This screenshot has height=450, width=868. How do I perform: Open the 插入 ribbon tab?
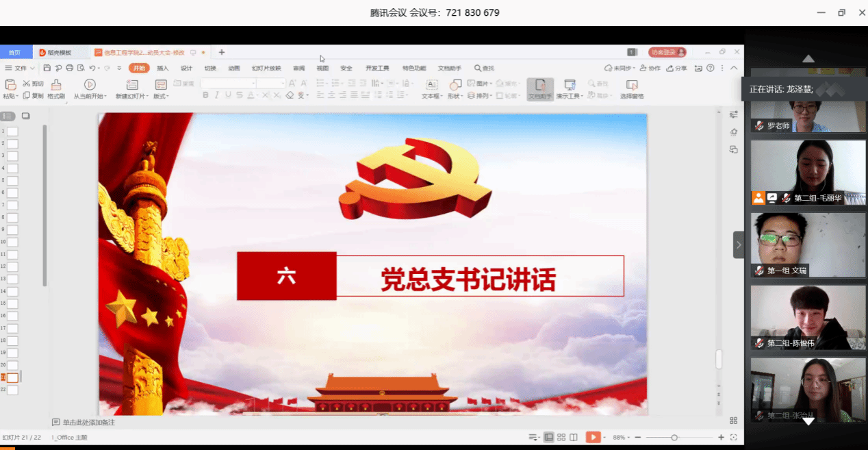click(x=163, y=68)
